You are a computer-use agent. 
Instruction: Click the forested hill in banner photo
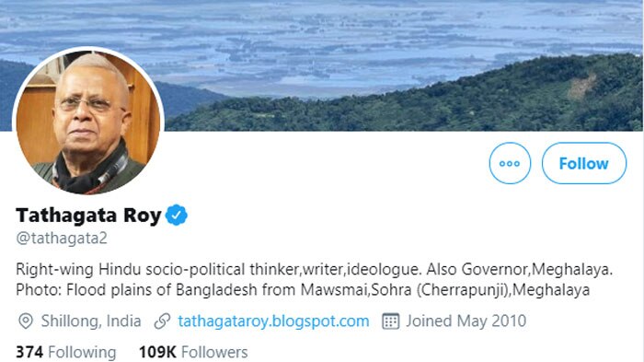pyautogui.click(x=410, y=103)
